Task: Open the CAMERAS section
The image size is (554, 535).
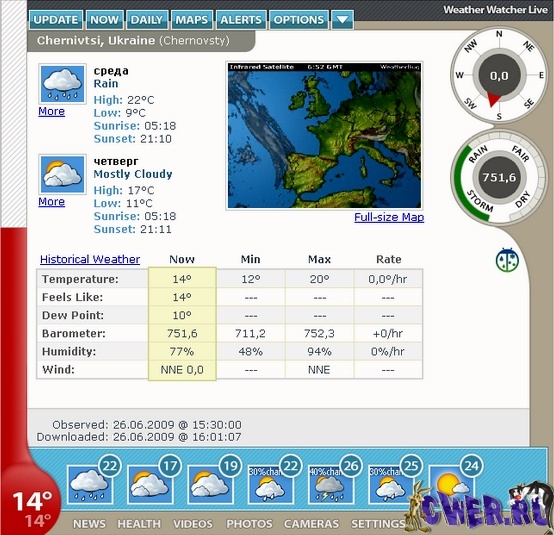Action: pos(311,524)
